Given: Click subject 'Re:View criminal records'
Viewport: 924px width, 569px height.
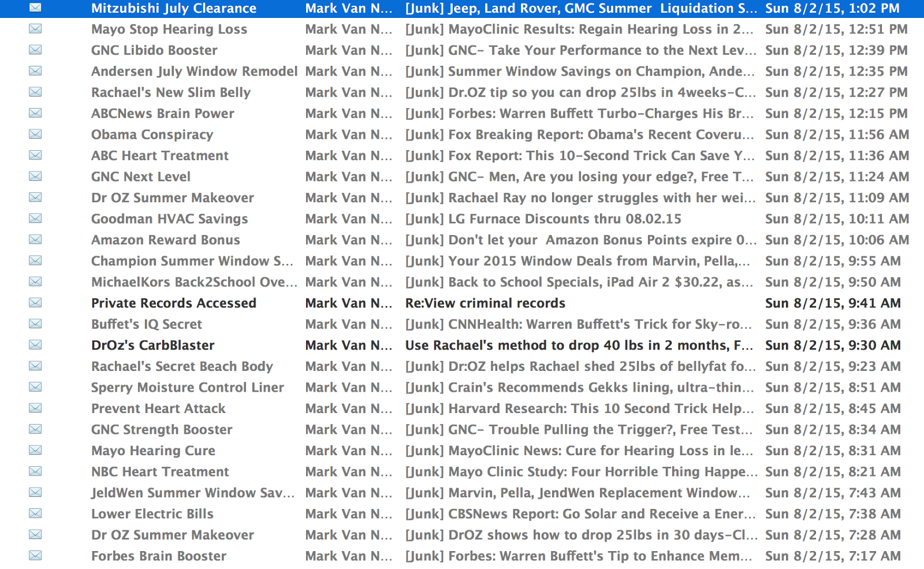Looking at the screenshot, I should coord(485,303).
